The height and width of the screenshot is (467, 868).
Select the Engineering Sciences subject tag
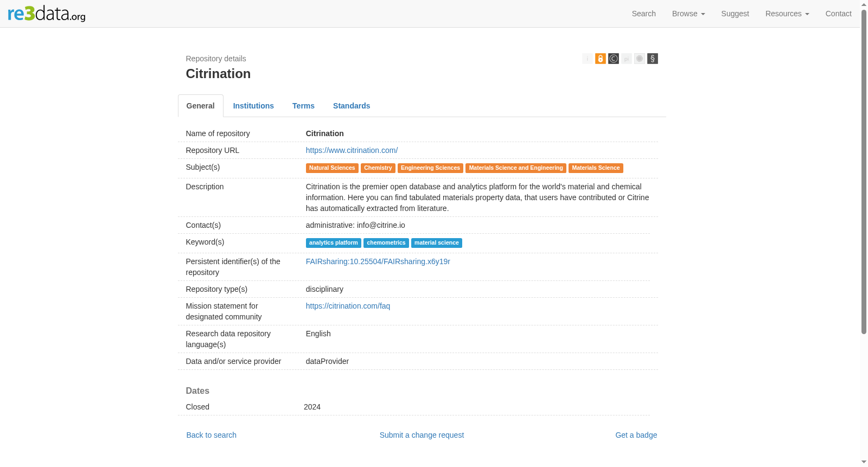click(430, 168)
